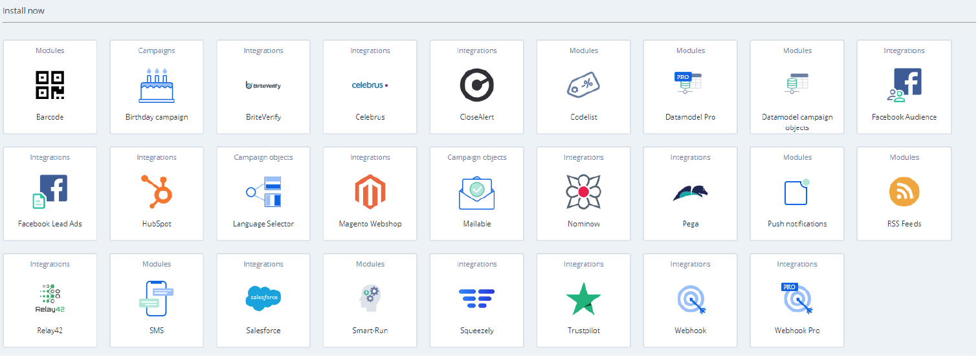This screenshot has height=361, width=980.
Task: Select the SMS phone message icon
Action: (x=157, y=298)
